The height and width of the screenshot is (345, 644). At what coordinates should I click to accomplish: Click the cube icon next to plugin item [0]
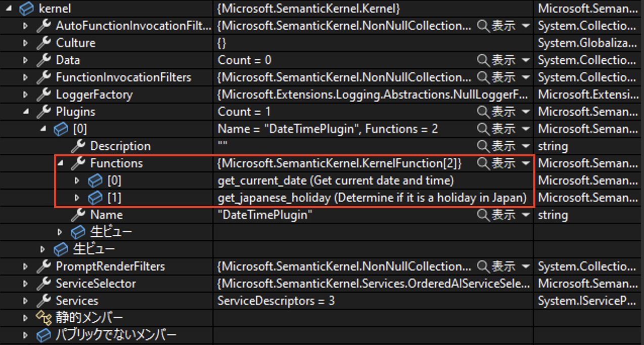pos(61,128)
